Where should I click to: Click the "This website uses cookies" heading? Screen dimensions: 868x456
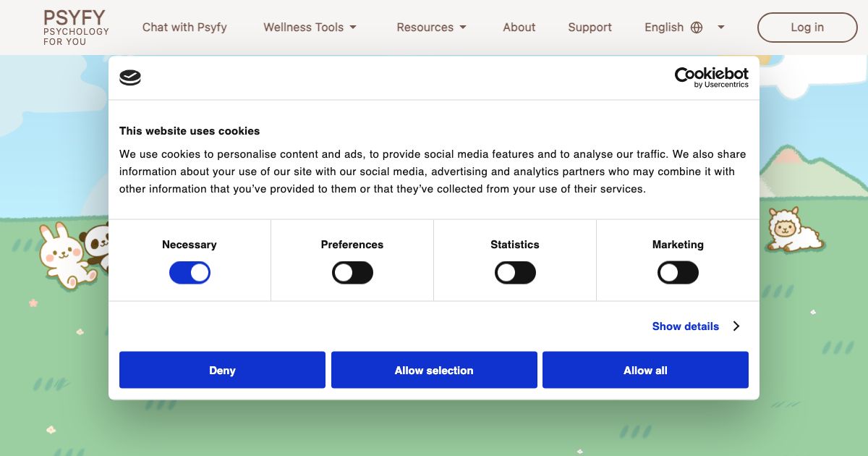[190, 131]
